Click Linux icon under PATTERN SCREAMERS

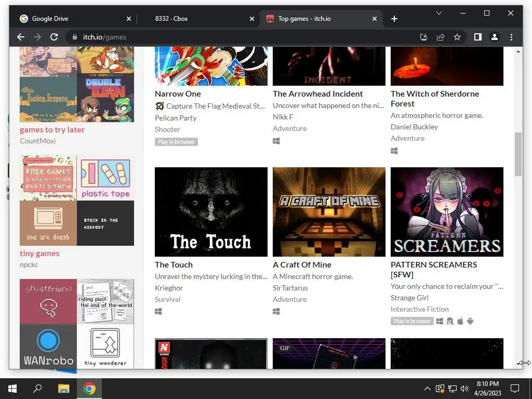pyautogui.click(x=450, y=321)
